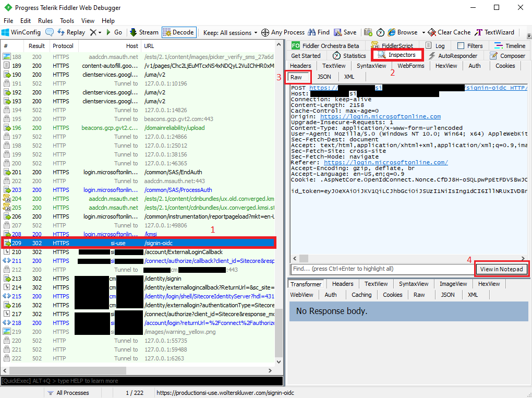The image size is (532, 398).
Task: Click the Origin login.microsoftonline.com link
Action: 380,116
